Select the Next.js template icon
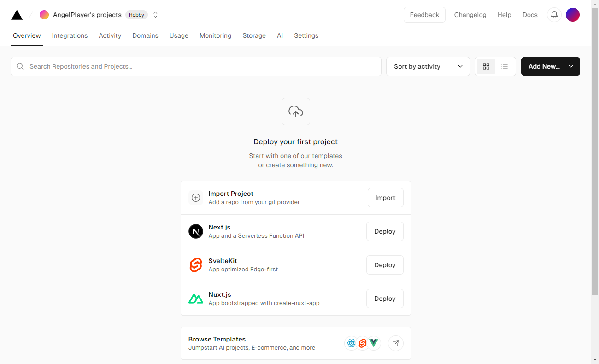 click(196, 231)
